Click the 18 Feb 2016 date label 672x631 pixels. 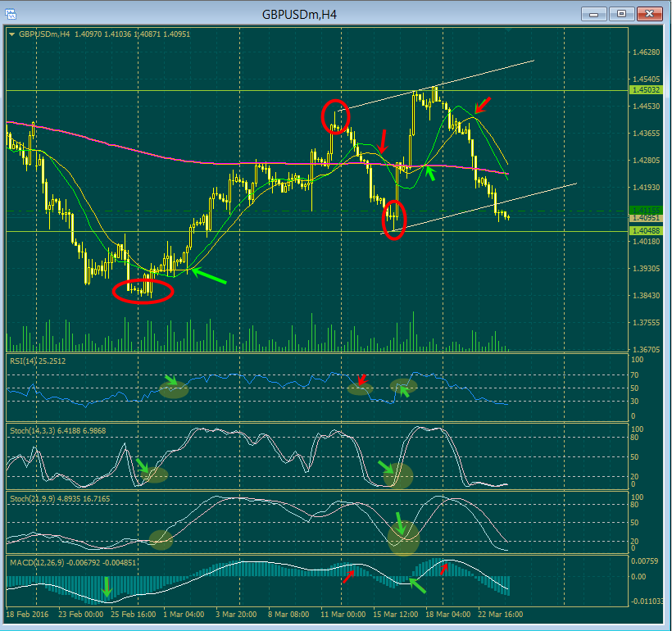[x=27, y=615]
